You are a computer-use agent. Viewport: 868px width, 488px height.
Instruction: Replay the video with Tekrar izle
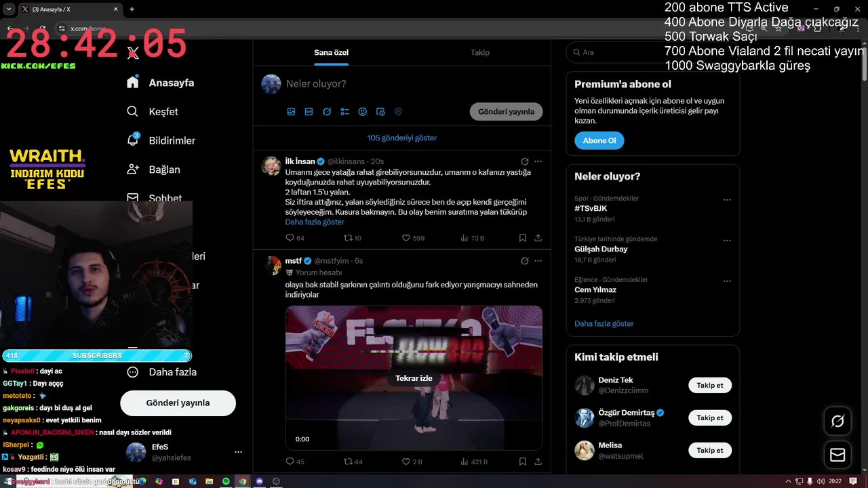coord(414,378)
